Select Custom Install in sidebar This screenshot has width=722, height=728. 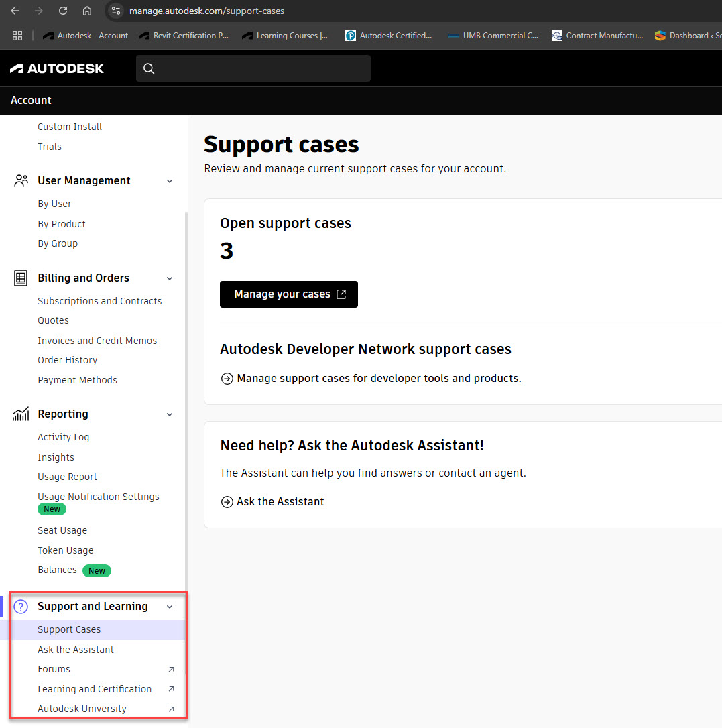point(70,127)
